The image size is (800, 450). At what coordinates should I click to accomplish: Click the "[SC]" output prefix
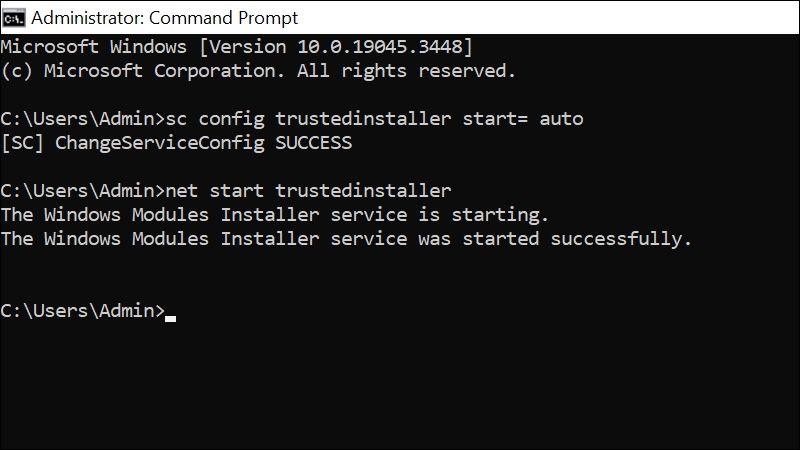[22, 143]
